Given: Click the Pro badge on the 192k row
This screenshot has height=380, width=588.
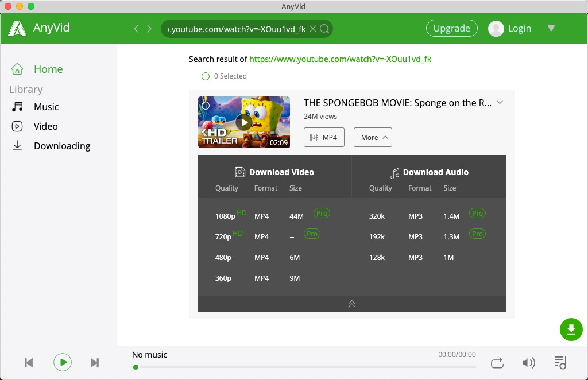Looking at the screenshot, I should coord(477,234).
